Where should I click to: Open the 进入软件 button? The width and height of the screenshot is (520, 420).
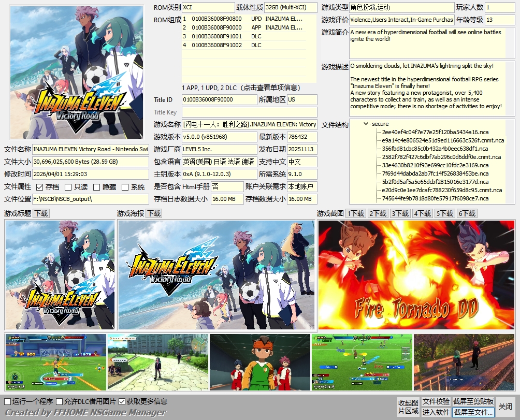[x=436, y=412]
